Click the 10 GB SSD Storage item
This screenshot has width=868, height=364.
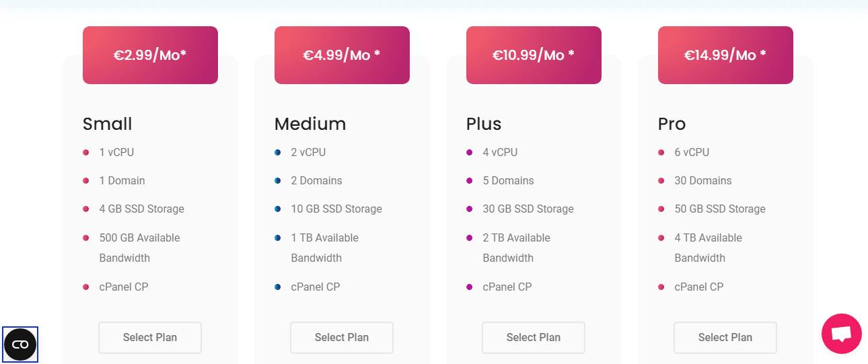336,209
